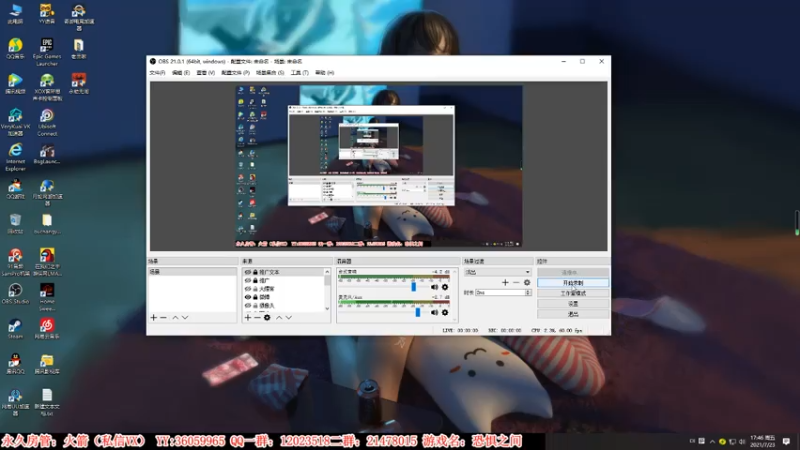Screen dimensions: 800x450
Task: Move scene down with Scenes down arrow
Action: tap(185, 317)
